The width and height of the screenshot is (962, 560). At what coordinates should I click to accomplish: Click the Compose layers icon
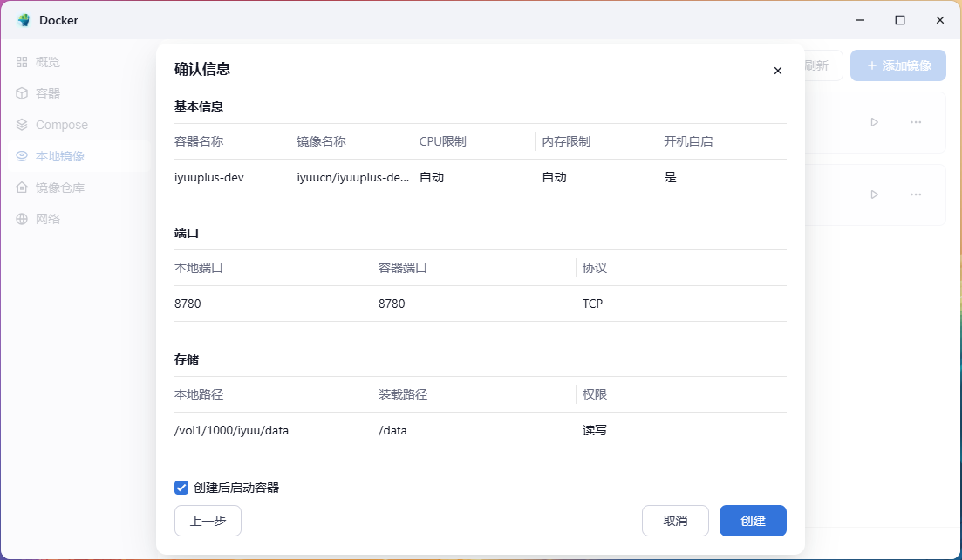pos(22,125)
